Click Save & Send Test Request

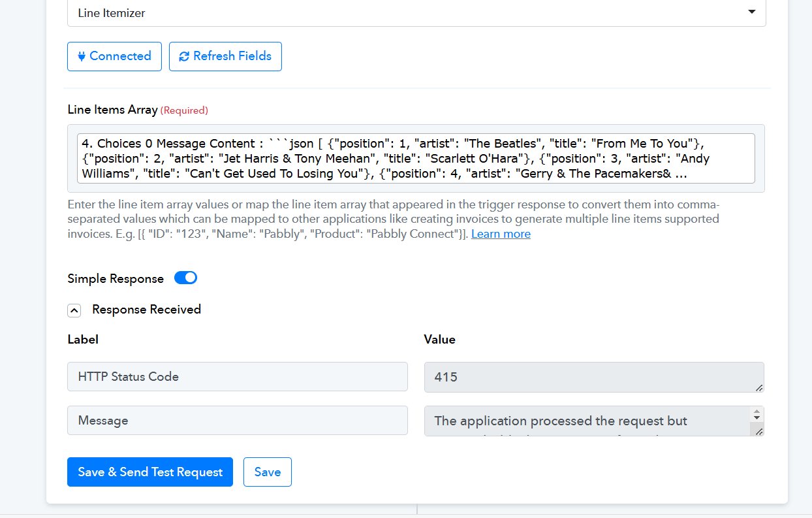coord(150,472)
